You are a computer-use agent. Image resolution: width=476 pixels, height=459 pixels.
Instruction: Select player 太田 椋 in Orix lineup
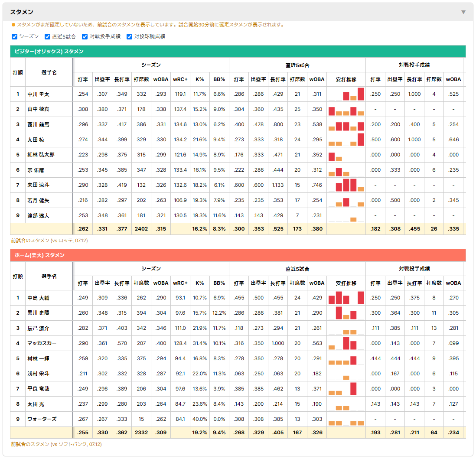[36, 140]
